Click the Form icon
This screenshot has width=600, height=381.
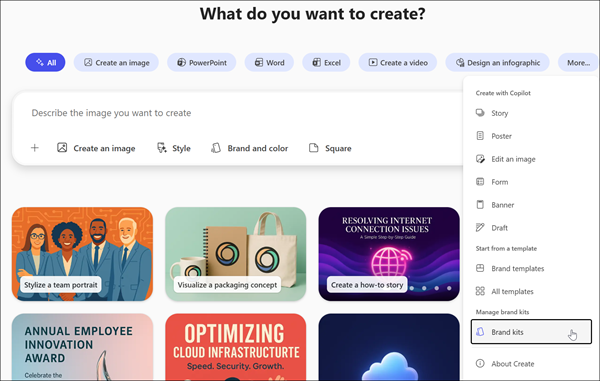[x=480, y=181]
